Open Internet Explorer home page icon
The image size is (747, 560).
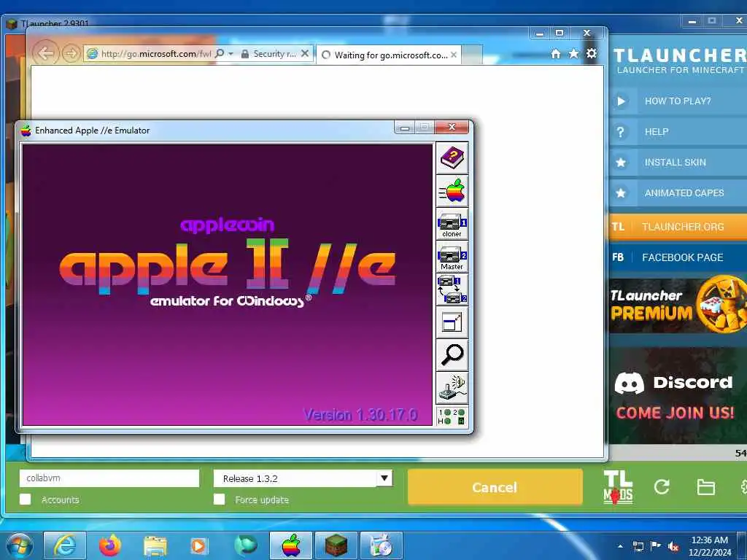pos(555,54)
